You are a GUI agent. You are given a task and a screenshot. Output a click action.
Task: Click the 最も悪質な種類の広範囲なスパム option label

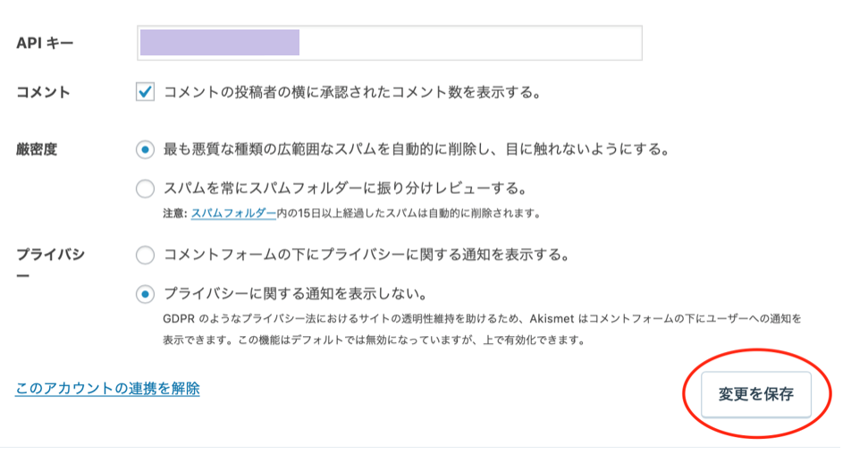[x=417, y=149]
